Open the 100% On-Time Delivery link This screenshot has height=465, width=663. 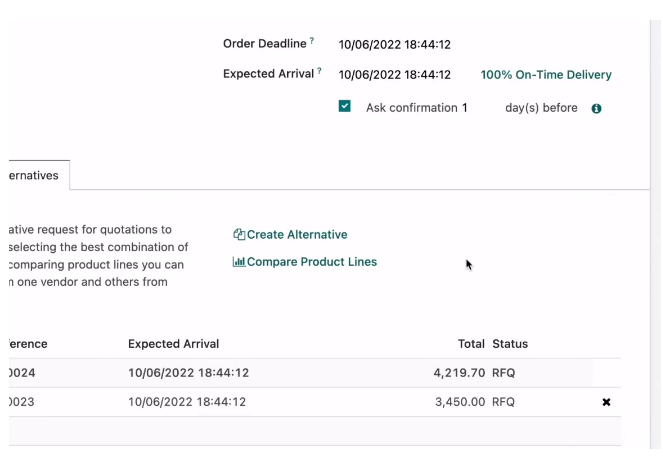tap(546, 75)
